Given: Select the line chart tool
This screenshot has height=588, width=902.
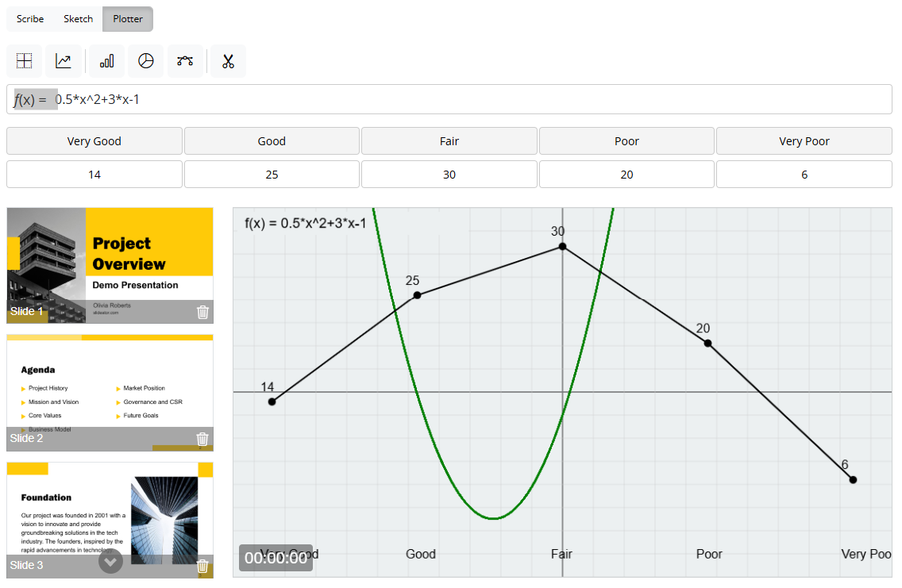Looking at the screenshot, I should [64, 61].
